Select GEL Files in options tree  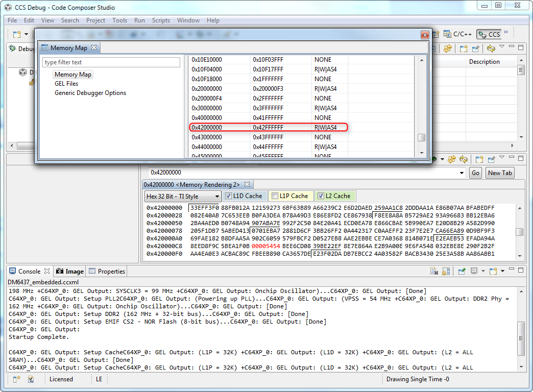[x=66, y=84]
